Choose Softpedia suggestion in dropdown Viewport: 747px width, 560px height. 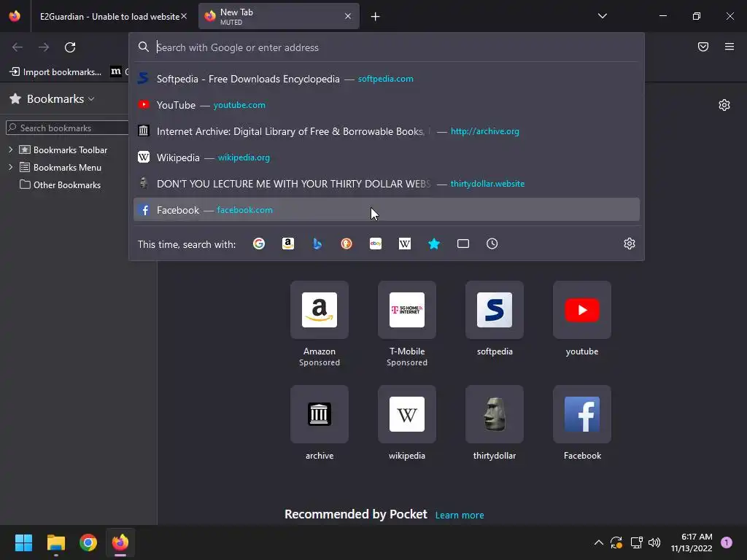click(x=387, y=79)
